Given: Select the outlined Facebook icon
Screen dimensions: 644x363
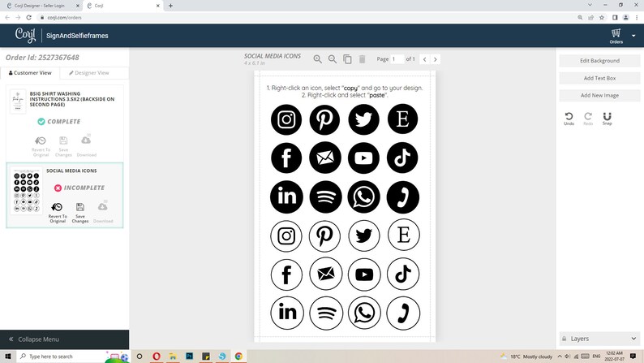Looking at the screenshot, I should point(286,274).
